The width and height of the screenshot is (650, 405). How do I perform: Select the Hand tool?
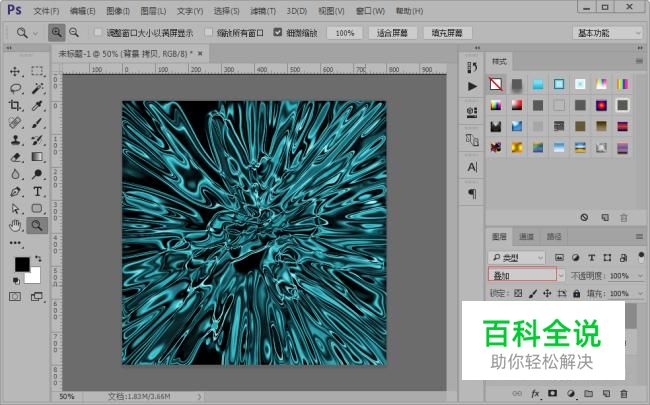[15, 226]
